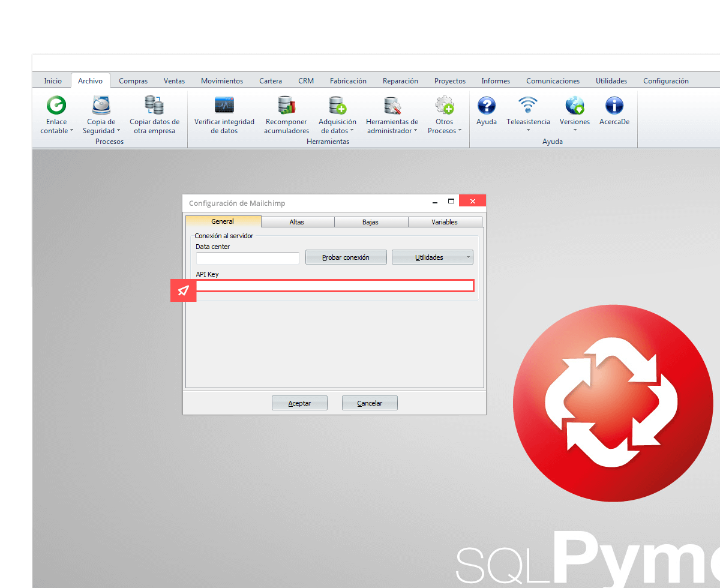Click the AcercaDe info icon

614,106
